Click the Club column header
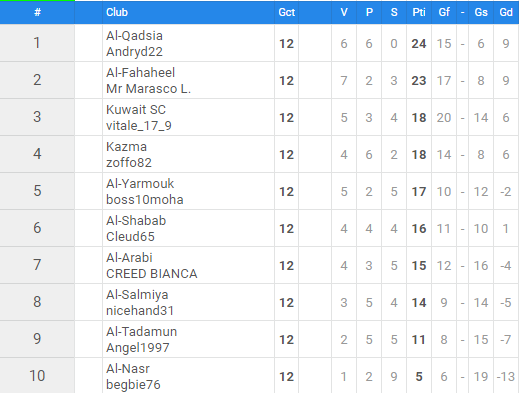This screenshot has width=519, height=393. (117, 12)
